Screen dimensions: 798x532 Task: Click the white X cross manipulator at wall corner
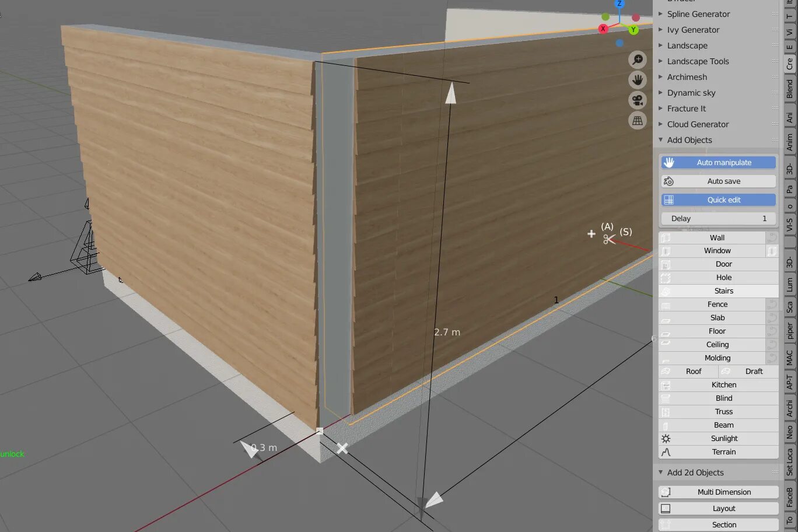(342, 448)
